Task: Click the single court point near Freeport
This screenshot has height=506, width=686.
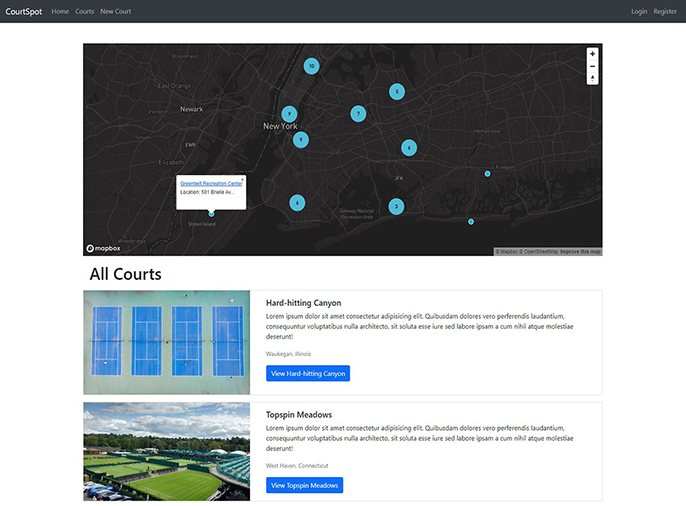Action: click(487, 174)
